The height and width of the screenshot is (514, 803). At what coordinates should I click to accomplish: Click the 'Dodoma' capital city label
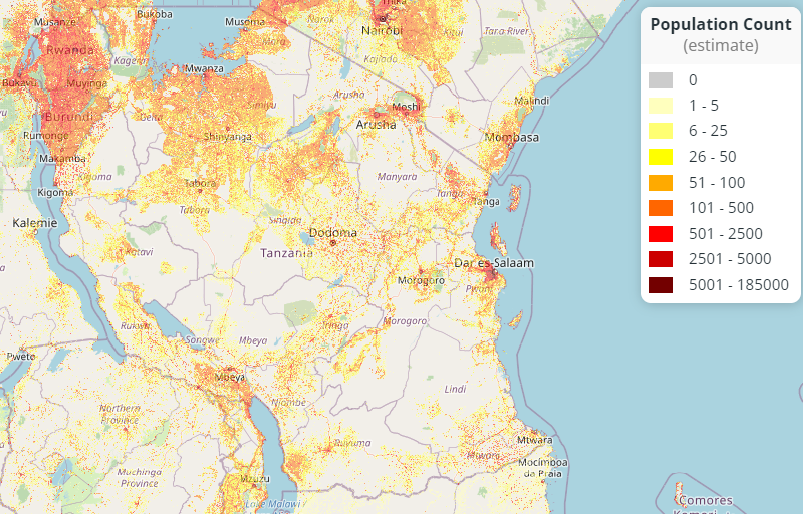click(332, 233)
